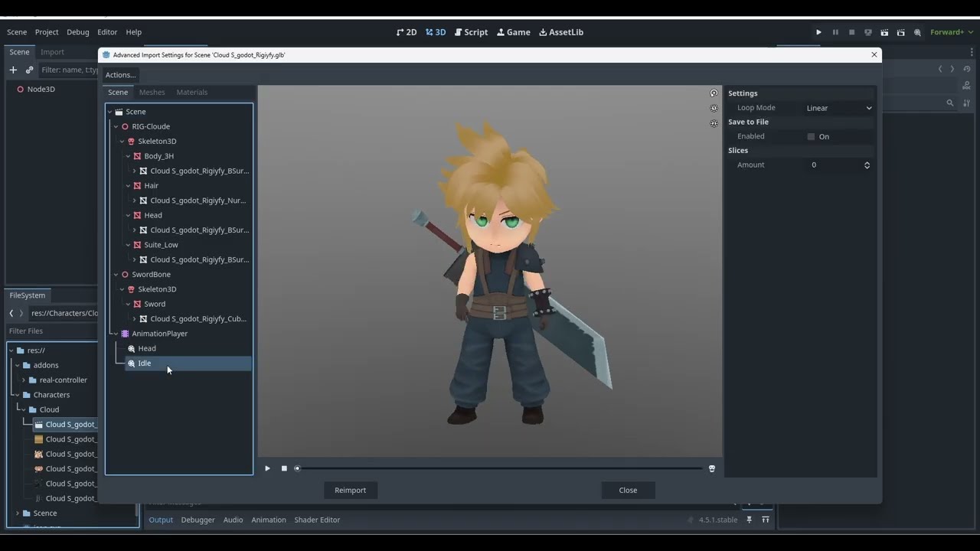The width and height of the screenshot is (980, 551).
Task: Switch to the Import dock tab
Action: 52,52
